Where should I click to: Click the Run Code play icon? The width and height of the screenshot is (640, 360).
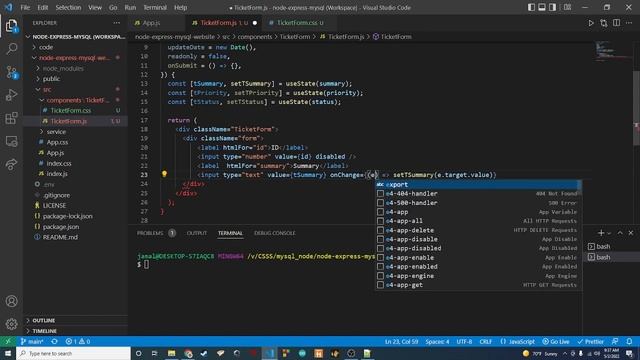pyautogui.click(x=591, y=23)
